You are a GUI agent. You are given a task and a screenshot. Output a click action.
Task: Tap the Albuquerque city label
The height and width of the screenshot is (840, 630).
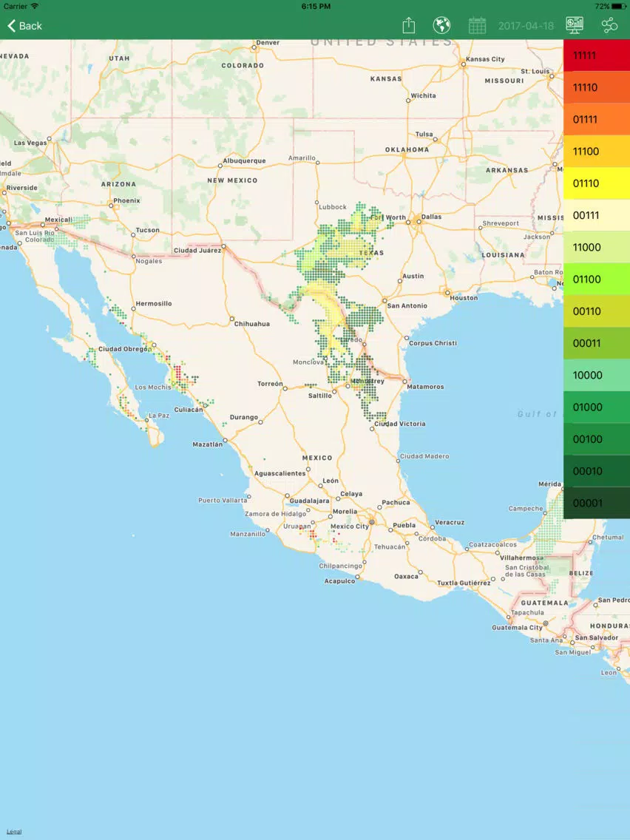(x=244, y=160)
